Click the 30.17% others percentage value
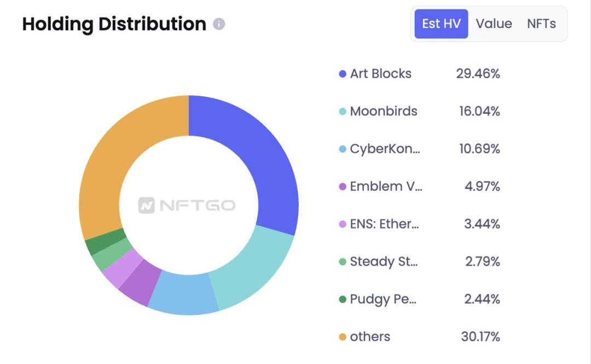The width and height of the screenshot is (591, 364). coord(480,337)
